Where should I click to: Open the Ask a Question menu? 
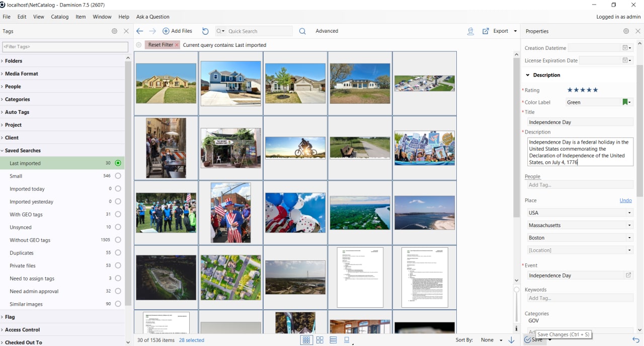[153, 17]
